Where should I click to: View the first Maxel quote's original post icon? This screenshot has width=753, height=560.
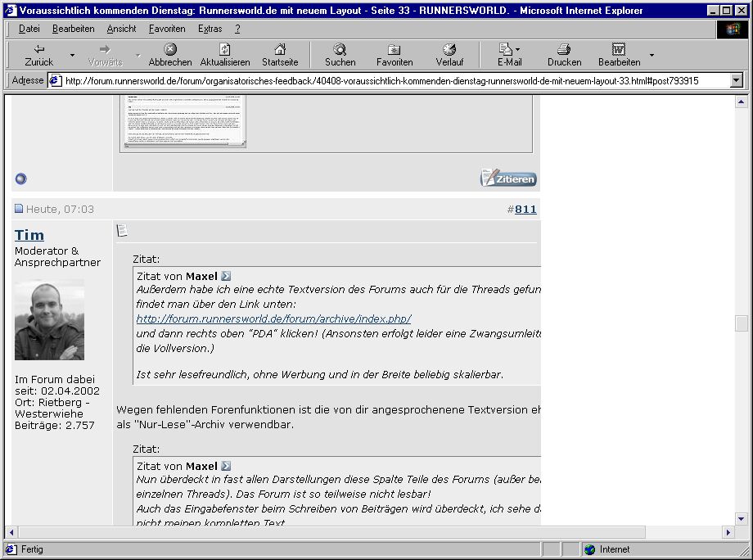tap(227, 277)
